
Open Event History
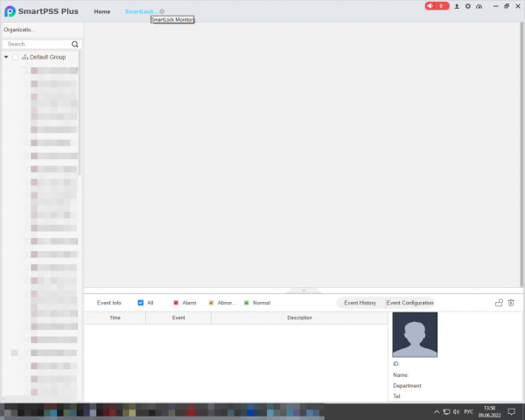[x=360, y=303]
